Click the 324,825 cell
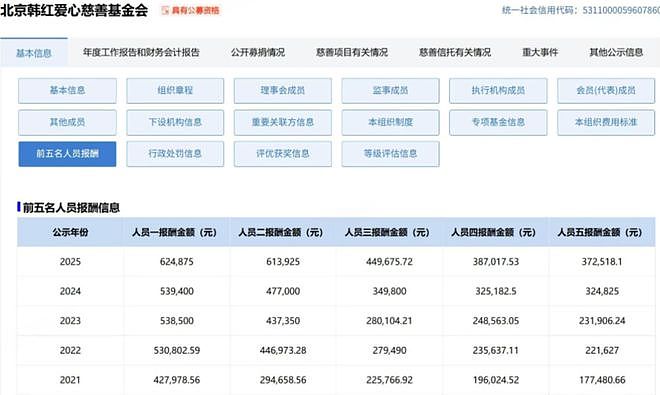 (x=602, y=291)
